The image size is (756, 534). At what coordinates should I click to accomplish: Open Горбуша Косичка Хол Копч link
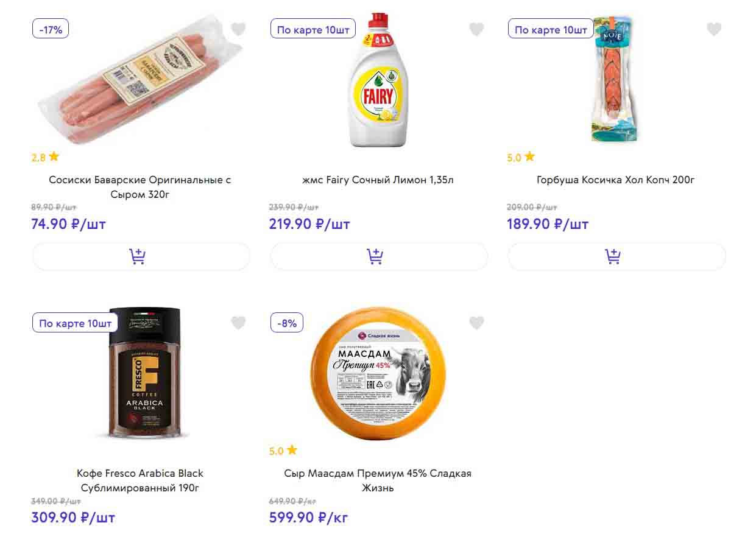pyautogui.click(x=615, y=180)
